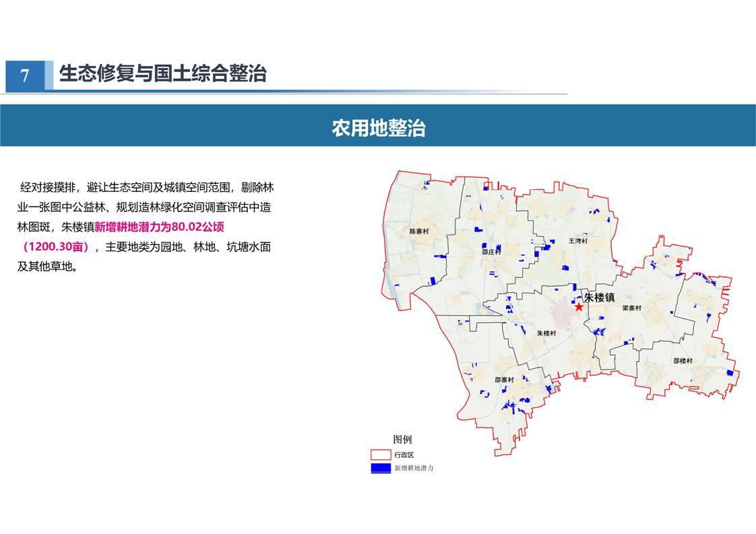756x534 pixels.
Task: Click the 新增耕地潜力 legend text
Action: pos(414,468)
